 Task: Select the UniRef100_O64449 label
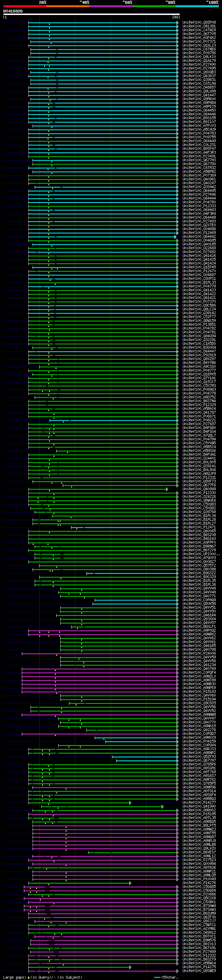point(199,141)
